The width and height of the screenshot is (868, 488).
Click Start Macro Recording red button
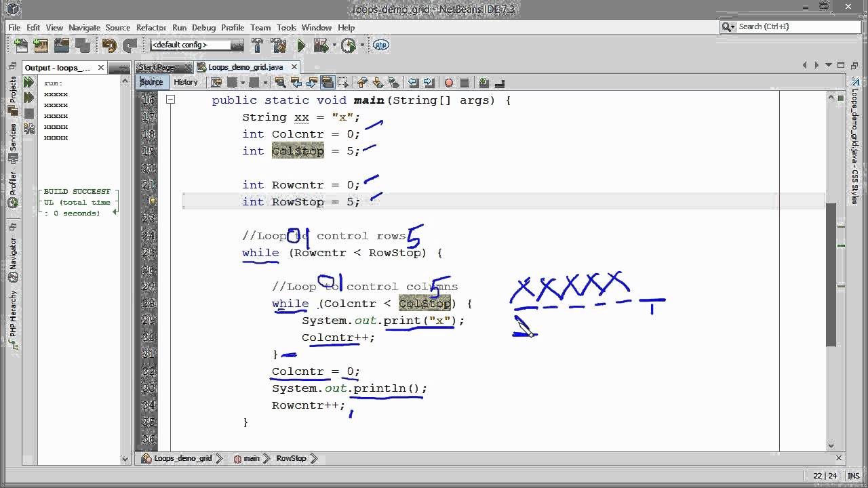448,83
